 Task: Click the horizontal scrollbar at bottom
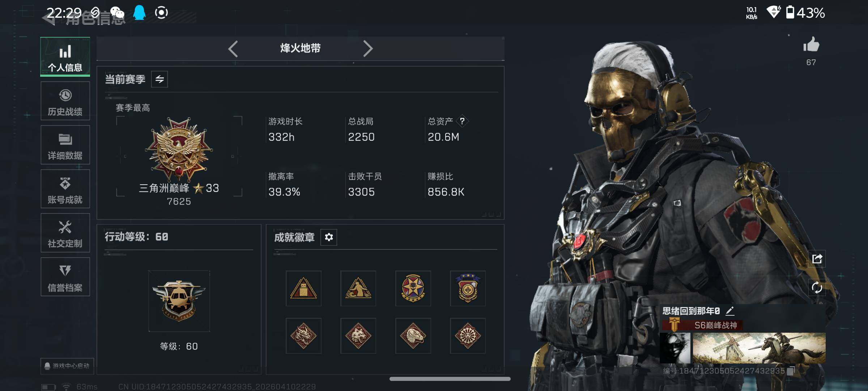[x=450, y=379]
